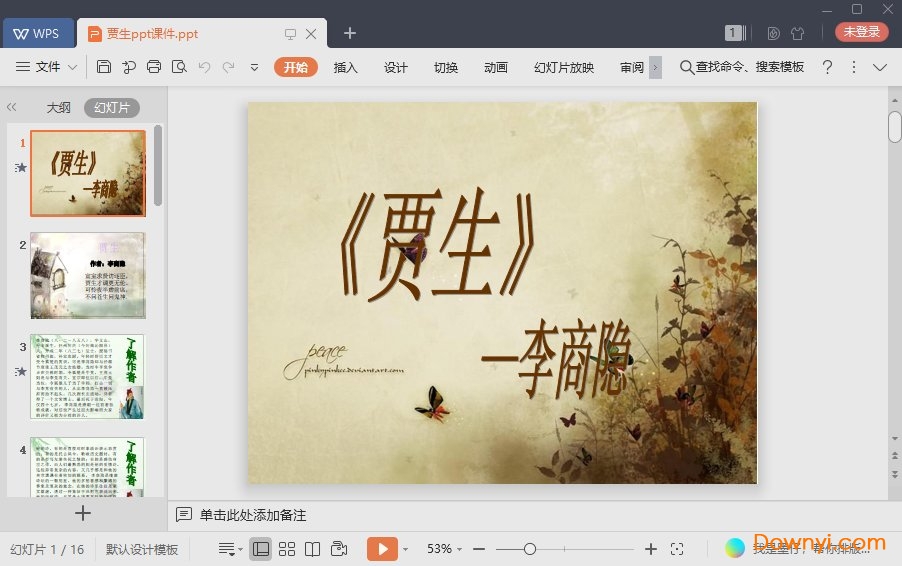Click the vertical scrollbar thumb on the right
The image size is (902, 566).
895,127
